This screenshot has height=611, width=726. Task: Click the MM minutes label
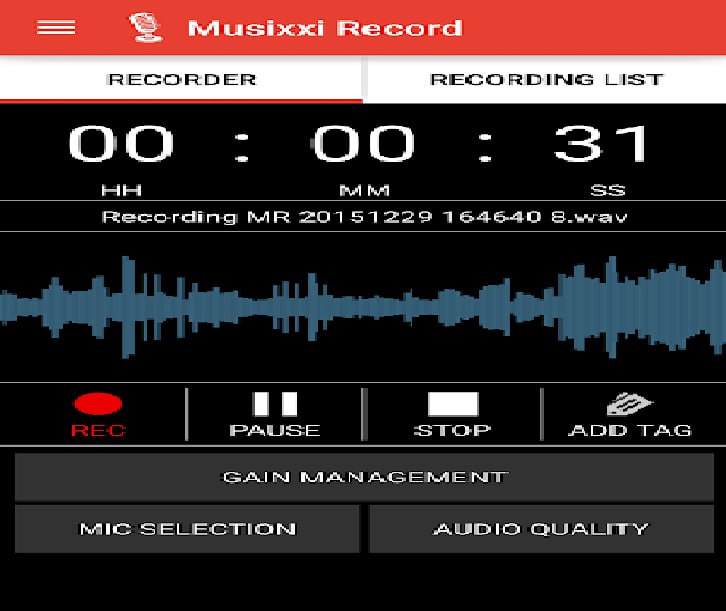364,190
